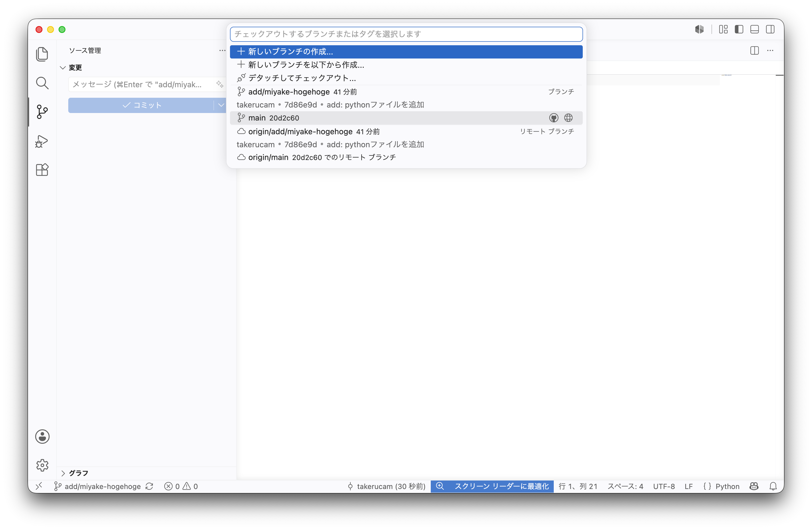Click the ソース管理 panel title

[x=85, y=50]
